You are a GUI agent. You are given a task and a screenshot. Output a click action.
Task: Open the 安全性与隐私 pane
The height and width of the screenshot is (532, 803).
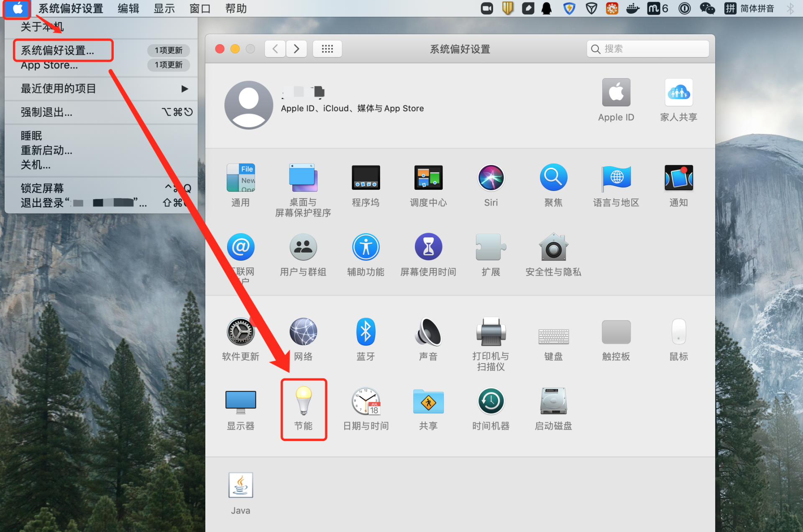[x=553, y=247]
